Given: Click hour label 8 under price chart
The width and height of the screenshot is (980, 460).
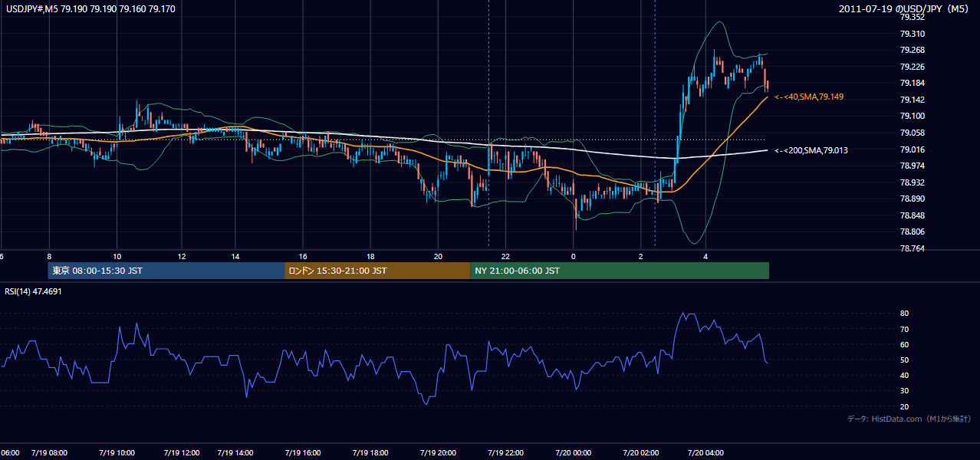Looking at the screenshot, I should tap(49, 256).
